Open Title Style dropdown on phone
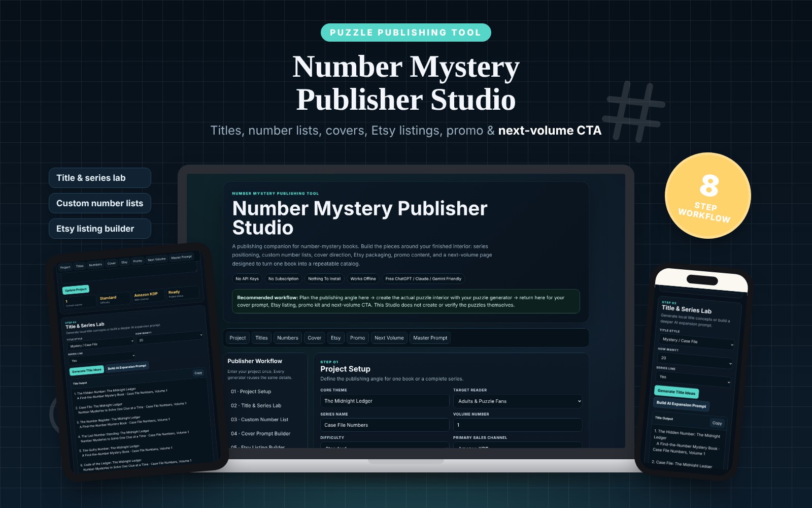Viewport: 812px width, 508px height. 697,341
